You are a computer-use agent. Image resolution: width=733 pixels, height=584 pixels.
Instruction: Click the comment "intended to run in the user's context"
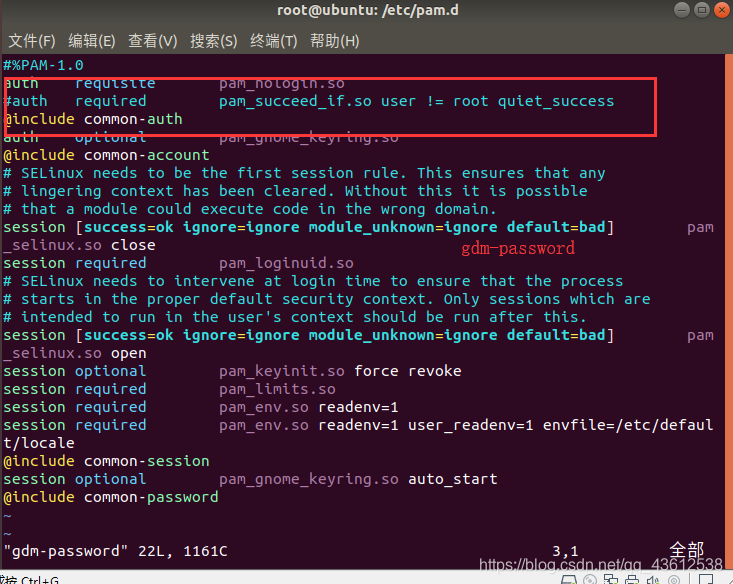pos(295,317)
